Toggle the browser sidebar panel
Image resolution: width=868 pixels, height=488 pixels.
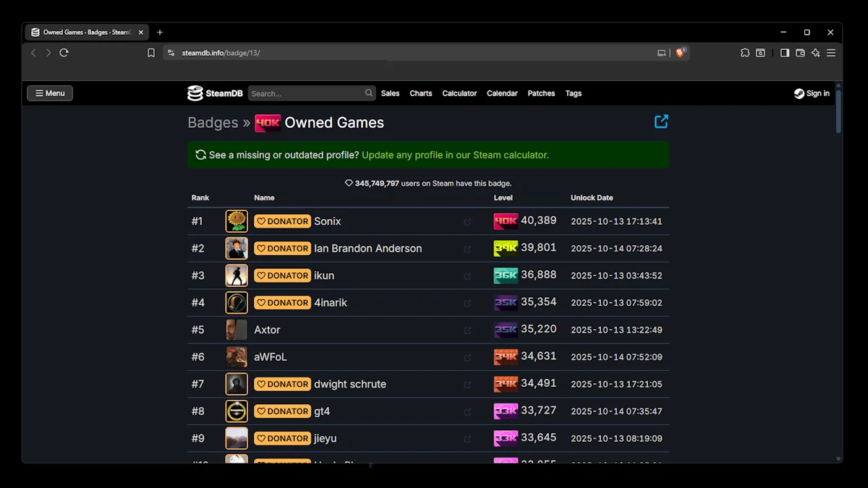[x=785, y=53]
